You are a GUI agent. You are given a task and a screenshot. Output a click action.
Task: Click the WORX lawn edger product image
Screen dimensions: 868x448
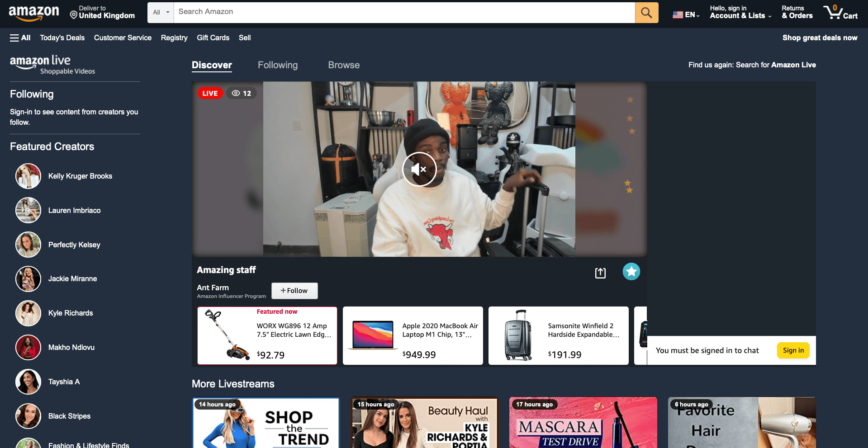pos(227,335)
